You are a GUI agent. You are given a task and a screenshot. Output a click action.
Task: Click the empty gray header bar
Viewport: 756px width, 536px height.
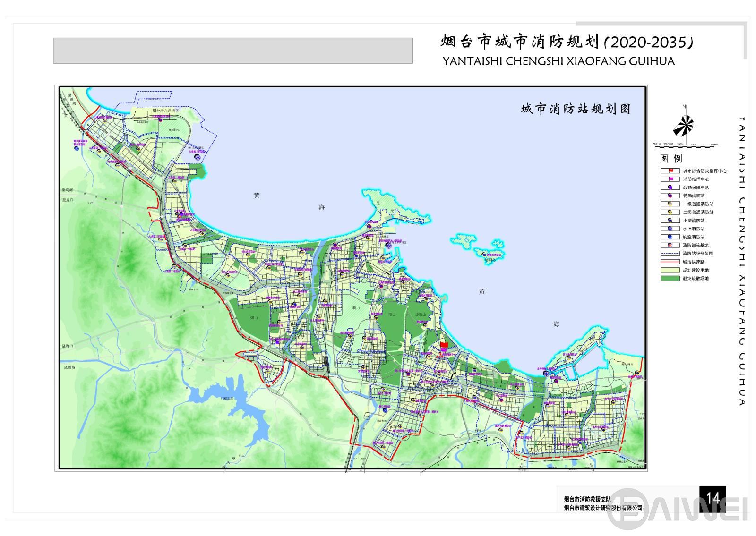coord(232,51)
